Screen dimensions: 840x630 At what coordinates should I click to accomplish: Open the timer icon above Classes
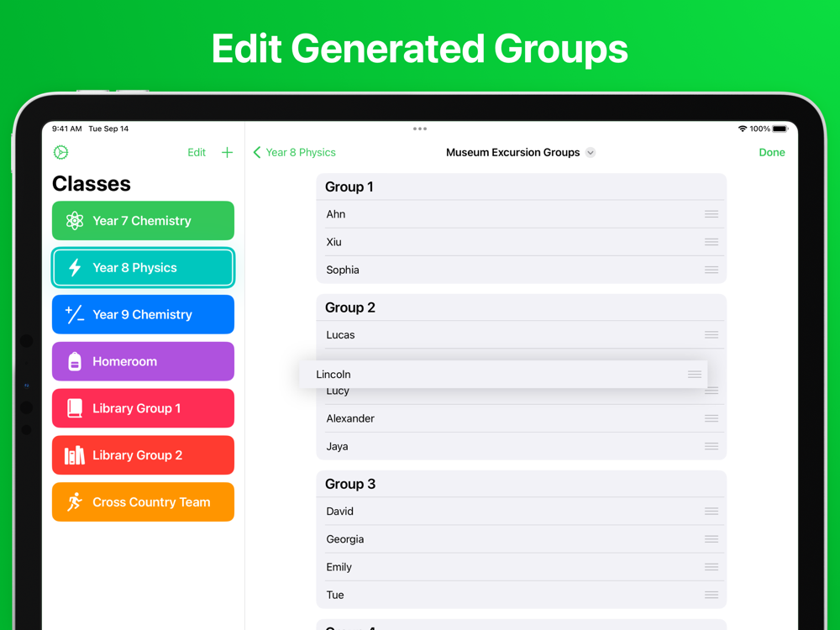[61, 153]
